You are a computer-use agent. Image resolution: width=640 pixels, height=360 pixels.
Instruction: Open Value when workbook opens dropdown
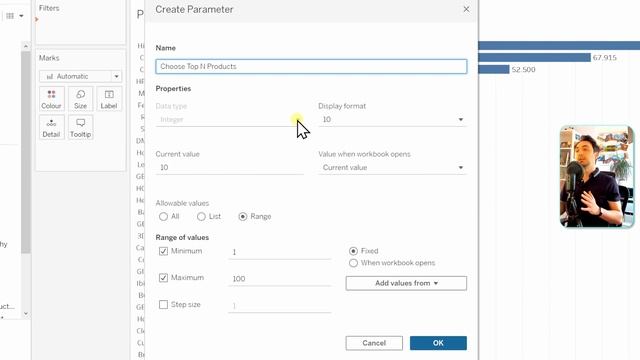pyautogui.click(x=392, y=168)
